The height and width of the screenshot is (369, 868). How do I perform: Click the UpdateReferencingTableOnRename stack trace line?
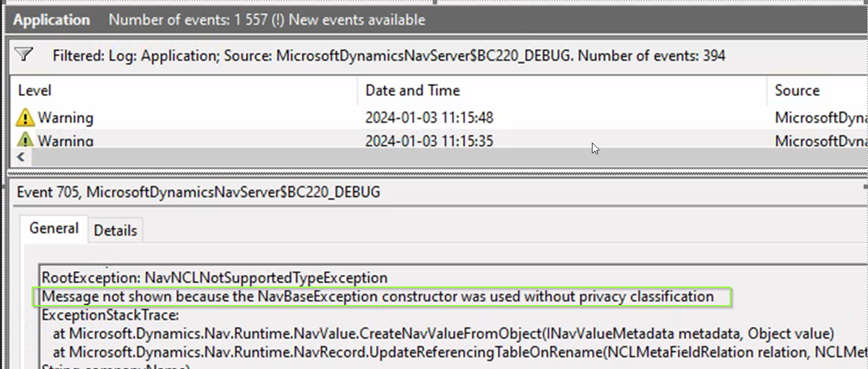(459, 352)
